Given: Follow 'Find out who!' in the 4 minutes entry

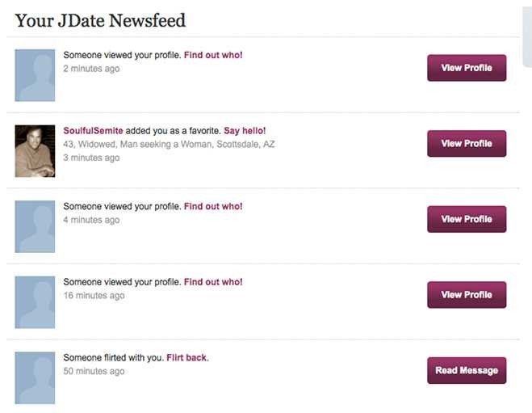Looking at the screenshot, I should [213, 207].
